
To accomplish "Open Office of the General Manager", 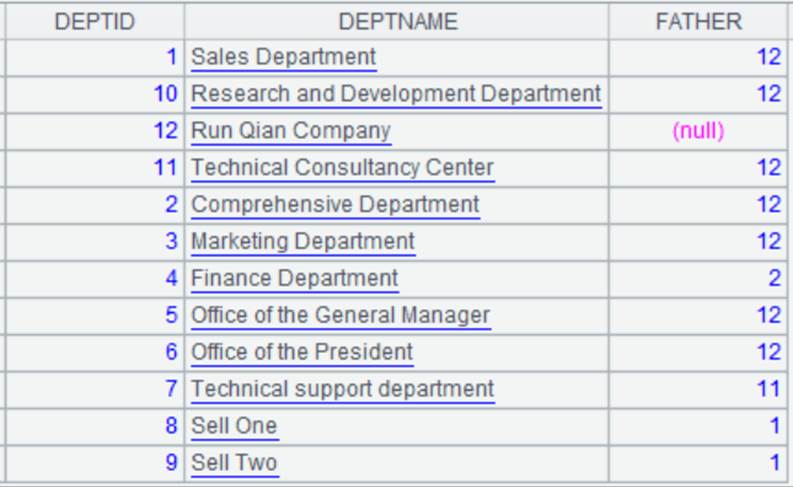I will [x=341, y=316].
